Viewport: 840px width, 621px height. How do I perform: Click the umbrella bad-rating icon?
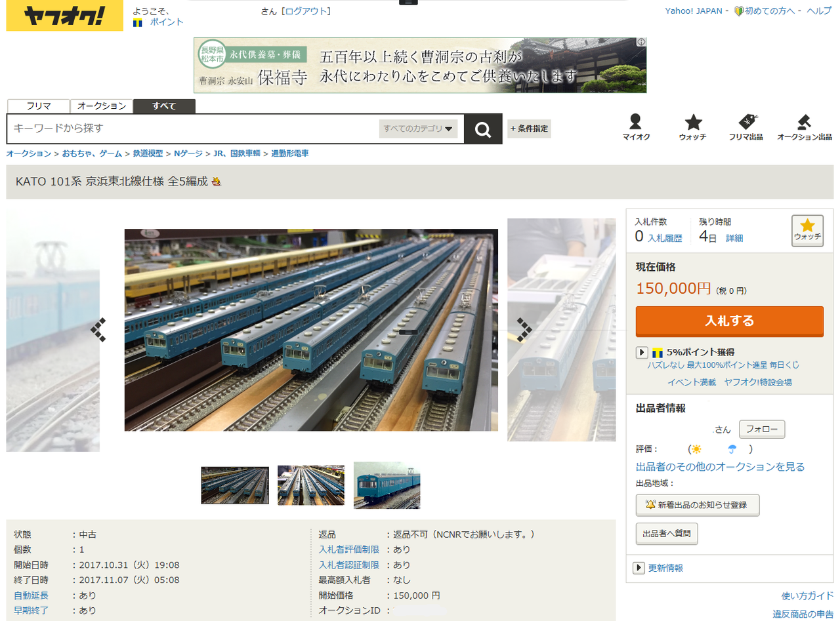(x=732, y=449)
